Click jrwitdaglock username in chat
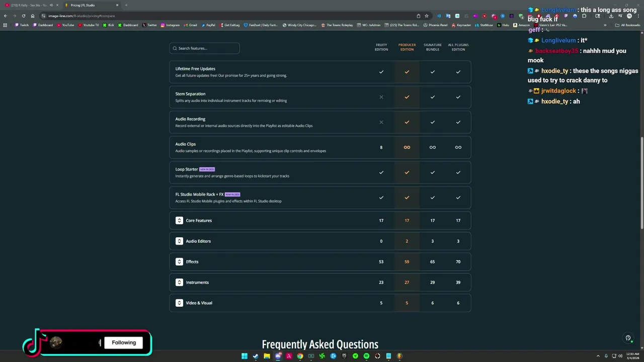 pos(558,91)
